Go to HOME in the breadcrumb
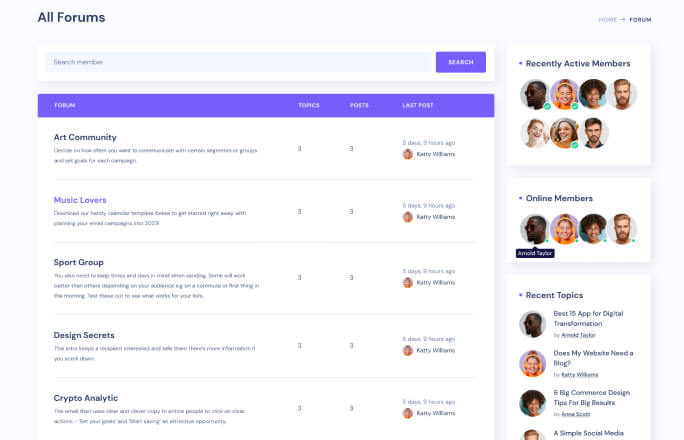This screenshot has height=440, width=684. pyautogui.click(x=607, y=19)
